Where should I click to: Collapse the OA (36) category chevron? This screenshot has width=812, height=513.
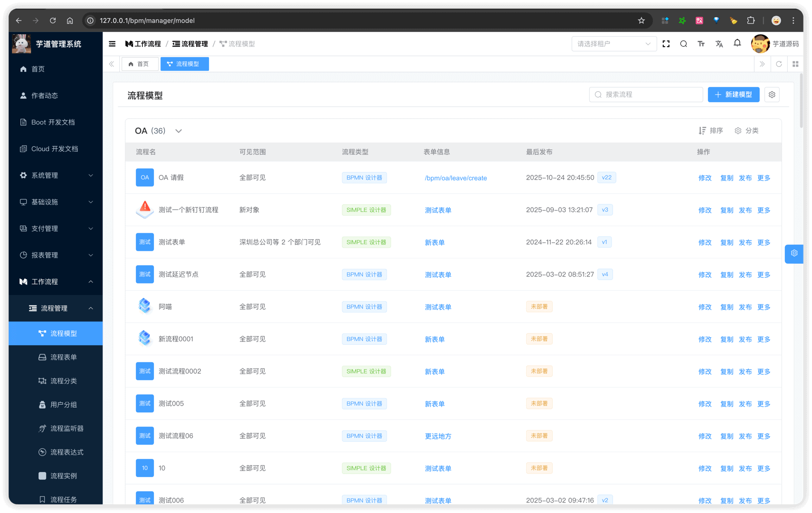179,131
